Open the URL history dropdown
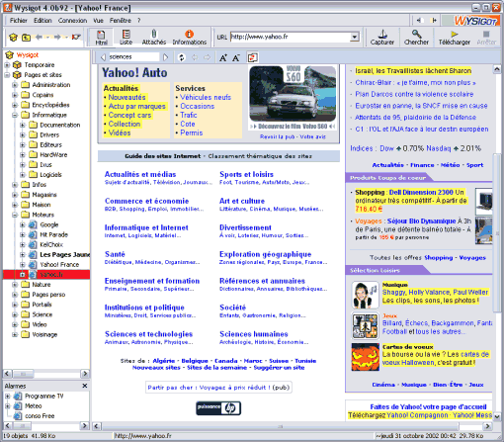 point(355,37)
